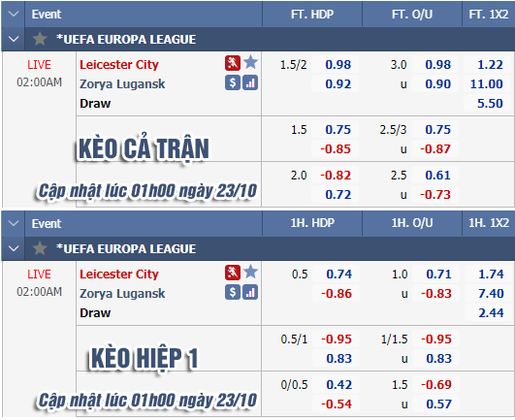Screen dimensions: 515x420
Task: Open the dollar sign icon in the first-half table
Action: pyautogui.click(x=233, y=292)
